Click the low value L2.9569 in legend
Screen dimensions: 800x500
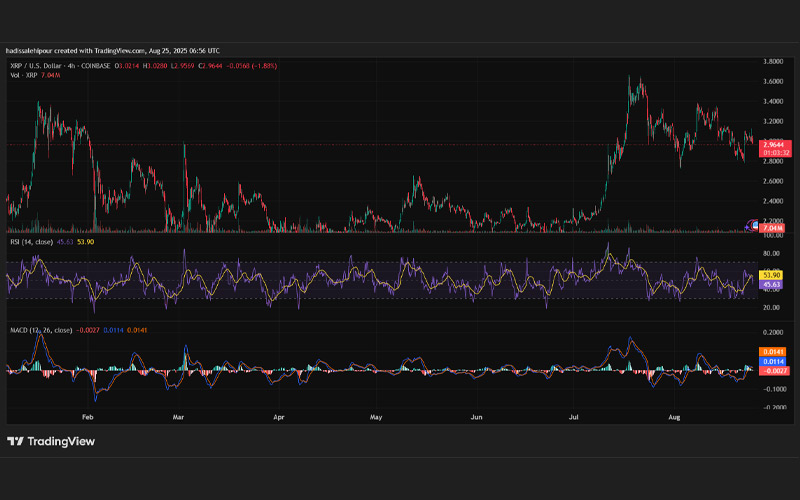coord(182,66)
